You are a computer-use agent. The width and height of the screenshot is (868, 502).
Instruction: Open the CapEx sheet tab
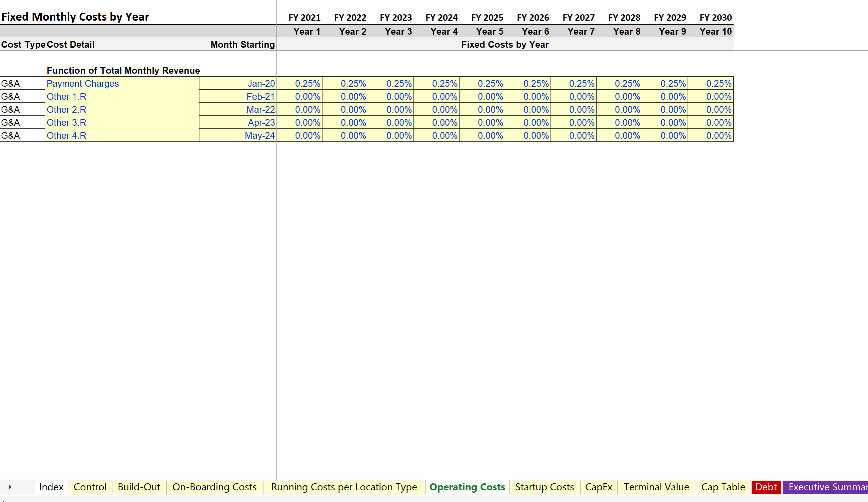click(x=599, y=487)
